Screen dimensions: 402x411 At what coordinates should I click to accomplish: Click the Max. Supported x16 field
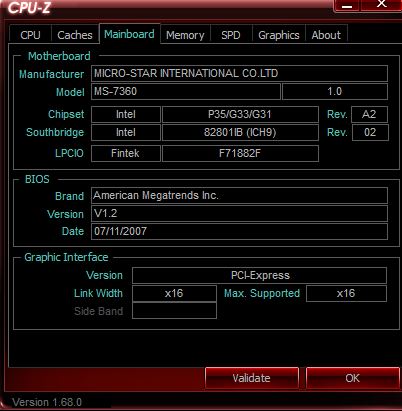click(x=346, y=293)
